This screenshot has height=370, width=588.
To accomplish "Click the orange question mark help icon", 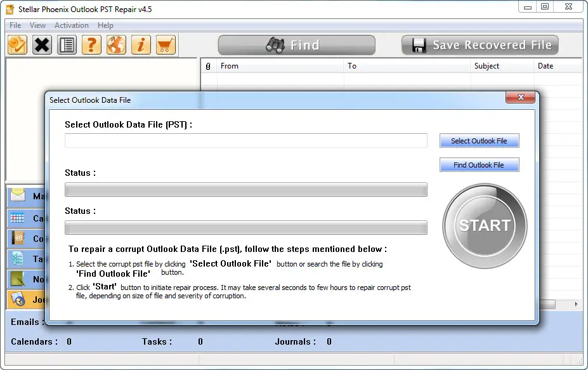I will click(x=91, y=45).
